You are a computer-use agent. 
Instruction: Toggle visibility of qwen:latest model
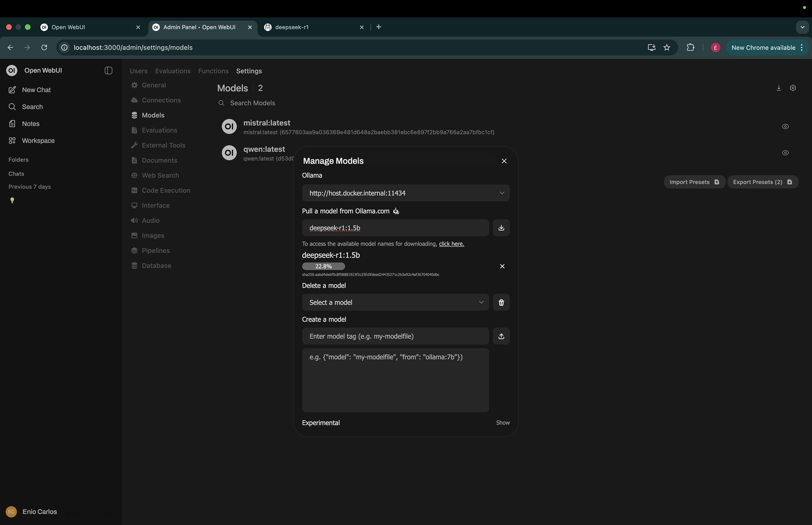pos(785,153)
